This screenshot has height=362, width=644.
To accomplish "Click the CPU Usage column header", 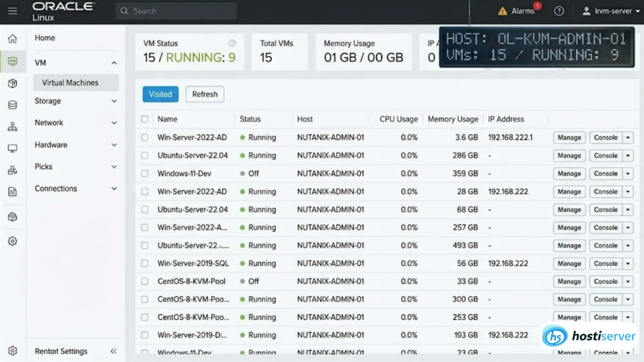I will point(398,119).
